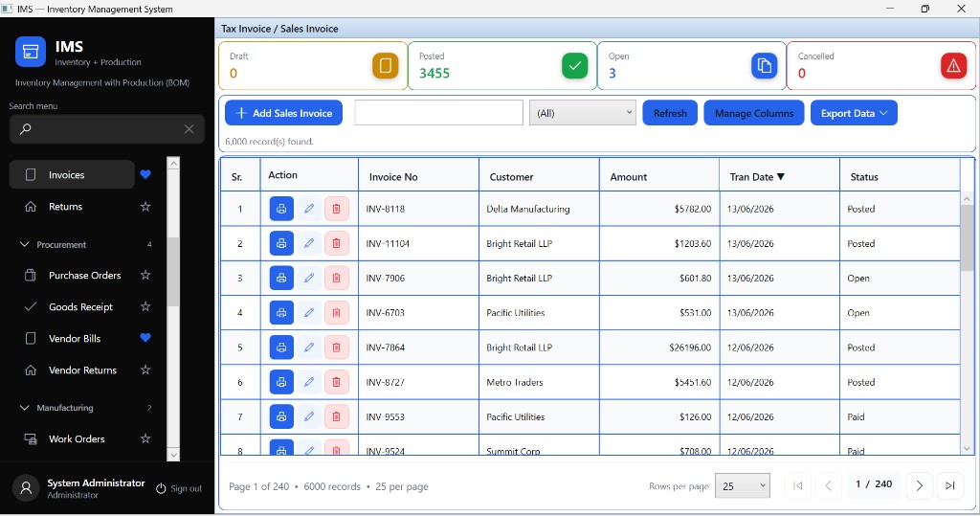
Task: Delete invoice INV-6703
Action: tap(336, 313)
